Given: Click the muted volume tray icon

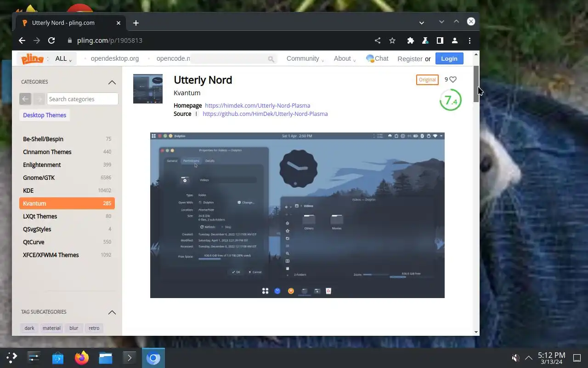Looking at the screenshot, I should pos(516,357).
